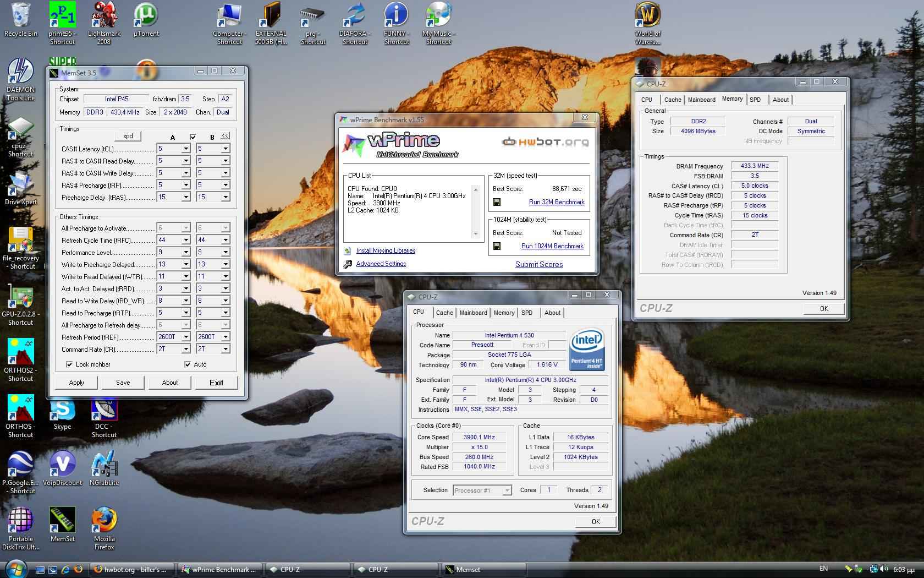Launch ORTHOS2 shortcut icon
The image size is (924, 578).
click(x=20, y=361)
